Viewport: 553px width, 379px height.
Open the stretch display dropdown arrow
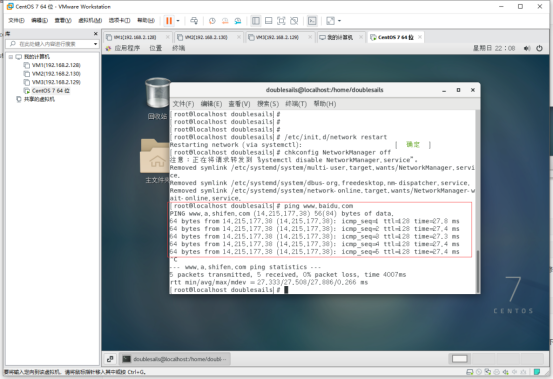pos(339,21)
